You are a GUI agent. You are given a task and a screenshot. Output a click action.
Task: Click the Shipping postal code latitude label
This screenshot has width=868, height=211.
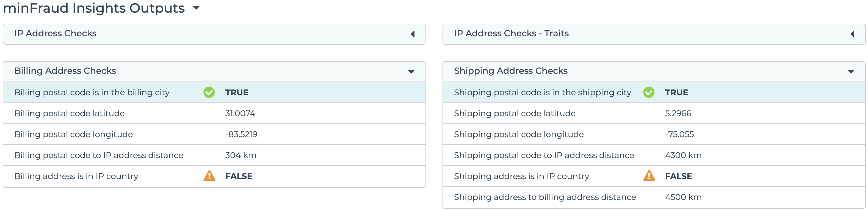pyautogui.click(x=515, y=113)
